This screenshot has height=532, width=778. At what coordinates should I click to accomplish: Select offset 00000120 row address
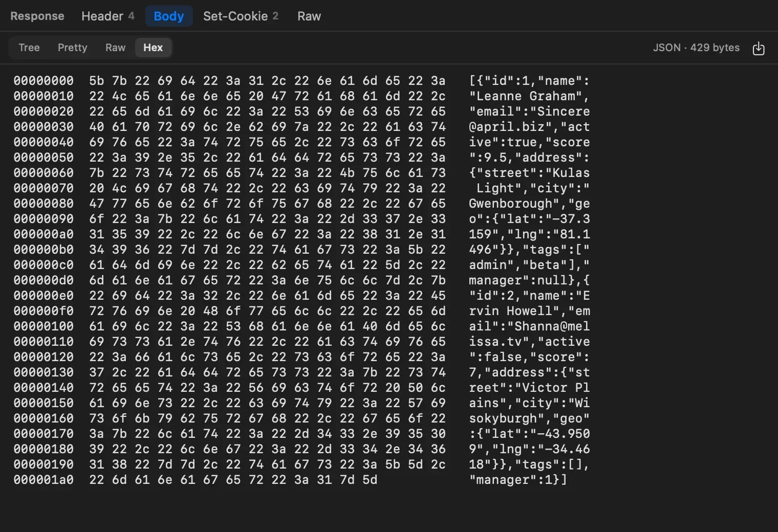click(44, 357)
